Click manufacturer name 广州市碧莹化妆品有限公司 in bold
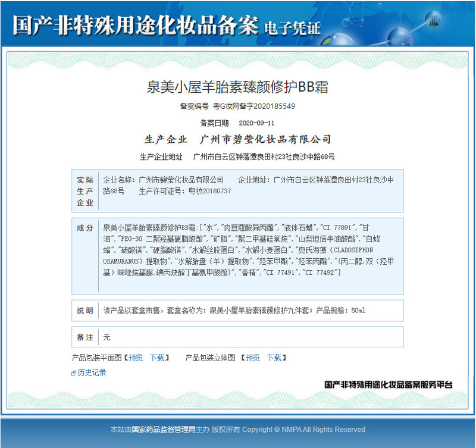The height and width of the screenshot is (448, 476). tap(265, 139)
